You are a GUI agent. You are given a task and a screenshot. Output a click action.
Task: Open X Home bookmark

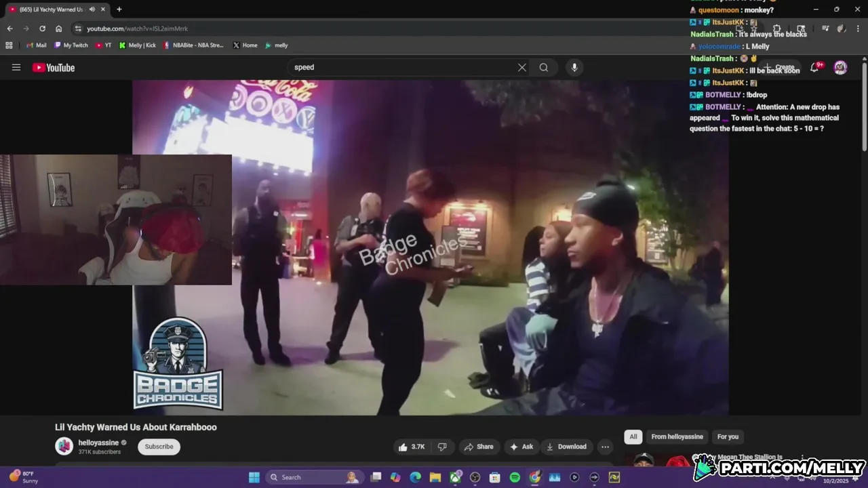coord(245,45)
